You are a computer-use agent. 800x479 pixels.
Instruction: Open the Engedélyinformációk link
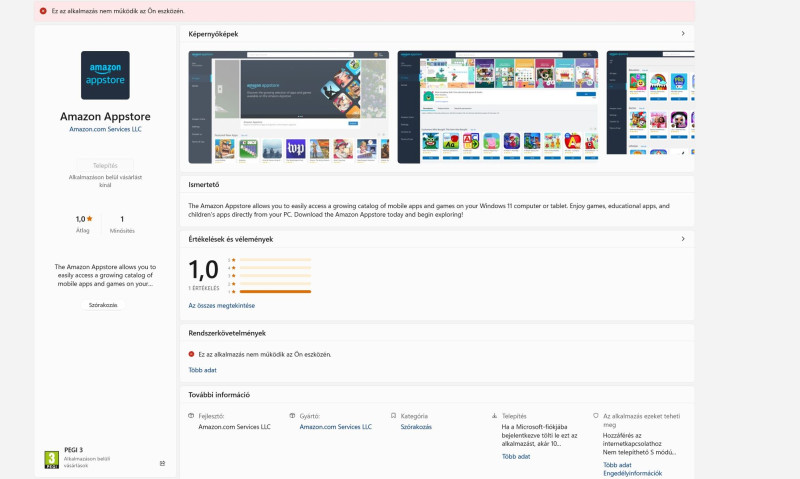(x=632, y=473)
